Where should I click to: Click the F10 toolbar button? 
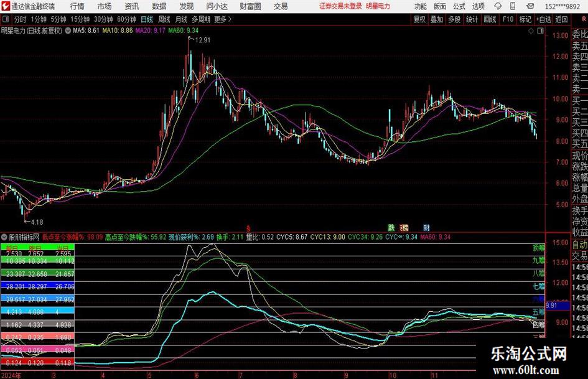508,19
